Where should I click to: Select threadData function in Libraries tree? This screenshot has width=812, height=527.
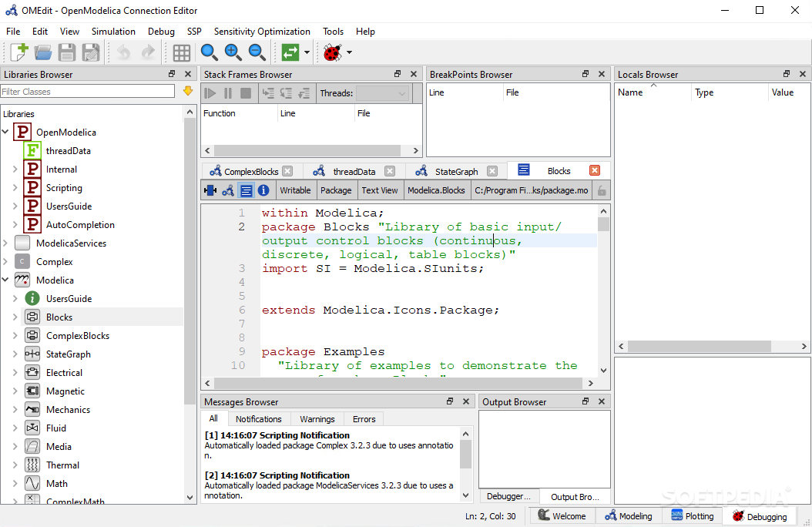point(69,151)
